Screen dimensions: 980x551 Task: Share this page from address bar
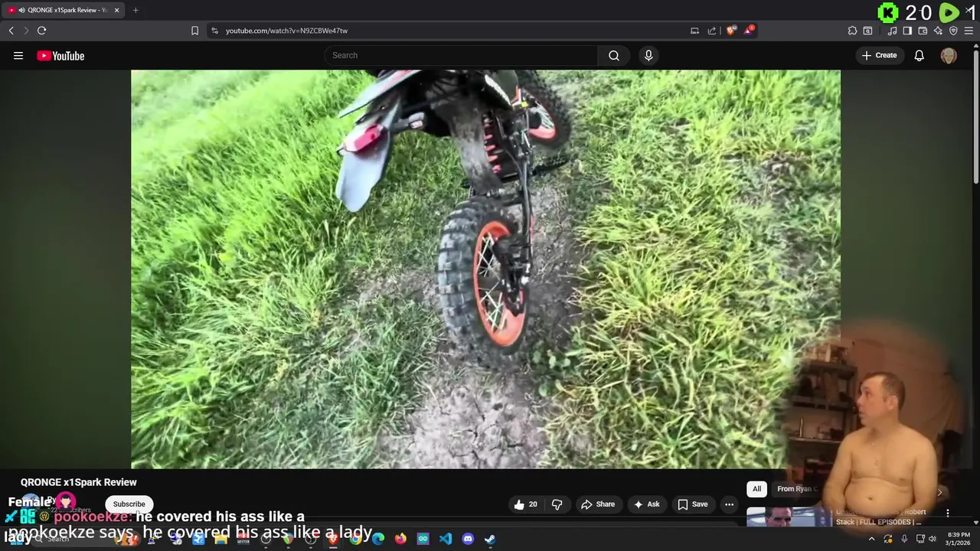coord(712,31)
